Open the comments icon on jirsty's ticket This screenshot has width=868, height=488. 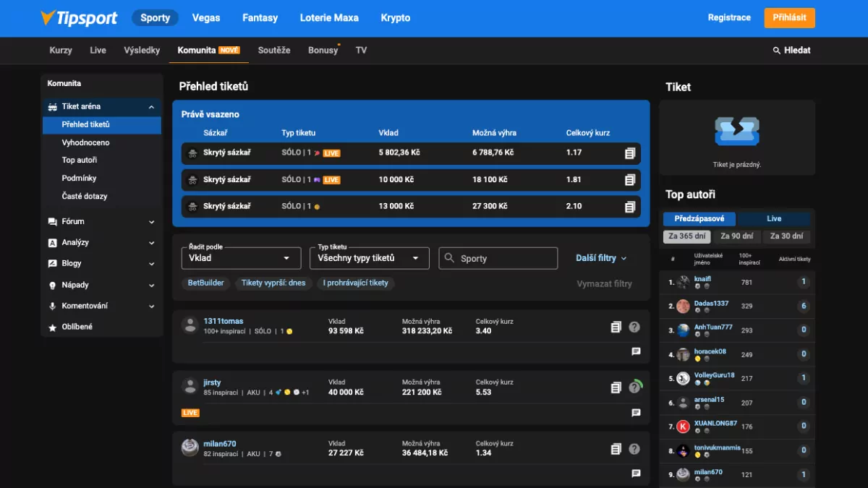point(636,413)
